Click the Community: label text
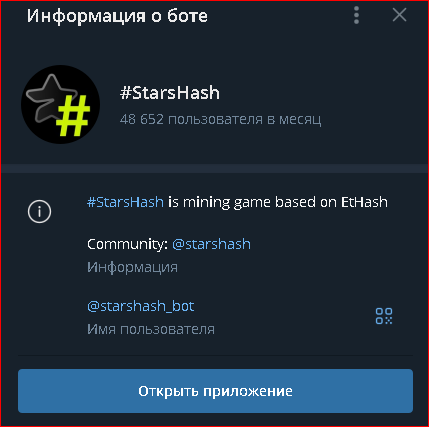The image size is (429, 427). tap(127, 244)
